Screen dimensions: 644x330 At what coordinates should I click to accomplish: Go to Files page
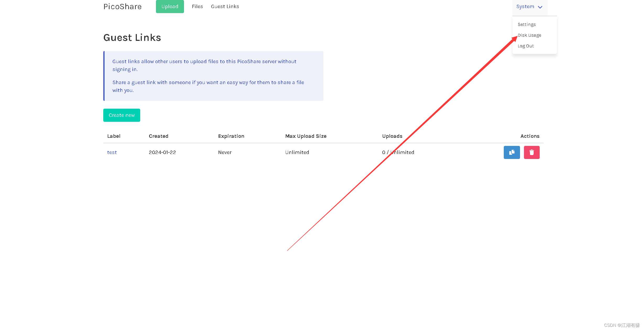(x=197, y=7)
